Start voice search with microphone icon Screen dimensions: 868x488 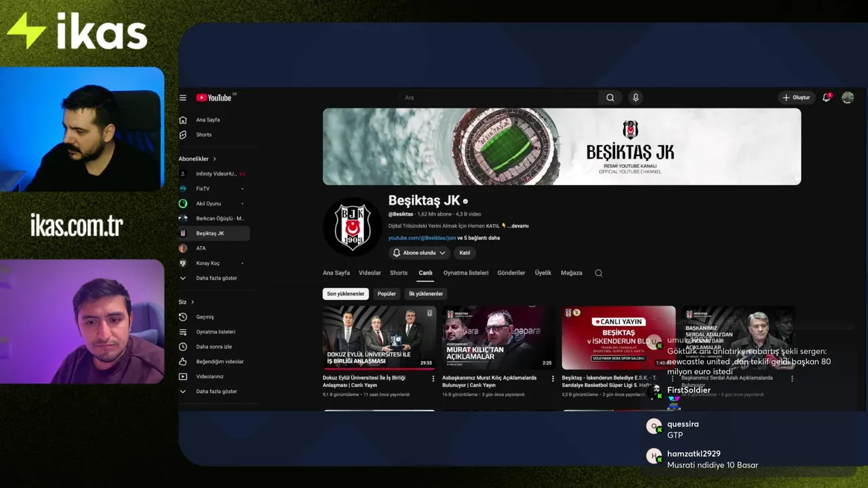635,98
